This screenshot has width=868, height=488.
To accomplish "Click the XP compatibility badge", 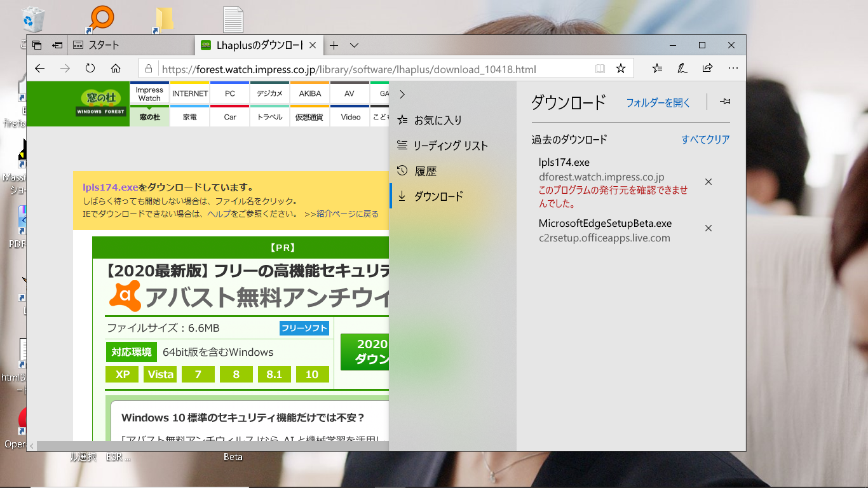I will click(x=123, y=374).
